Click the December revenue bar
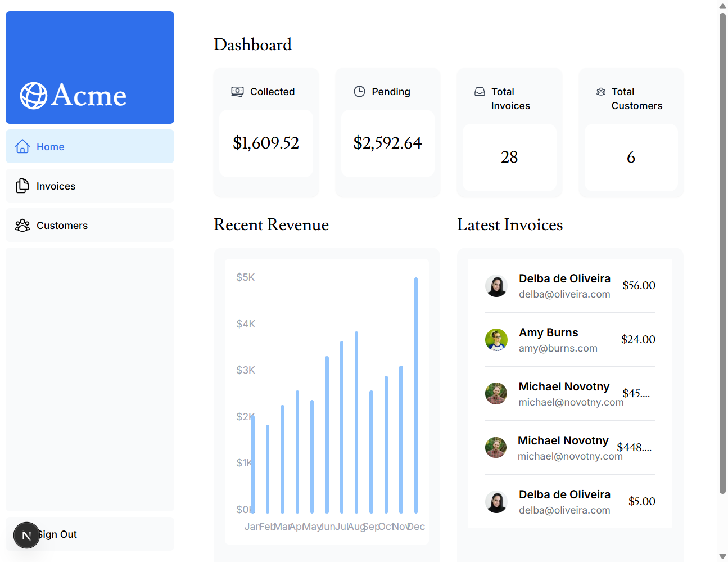This screenshot has height=562, width=728. pyautogui.click(x=416, y=394)
